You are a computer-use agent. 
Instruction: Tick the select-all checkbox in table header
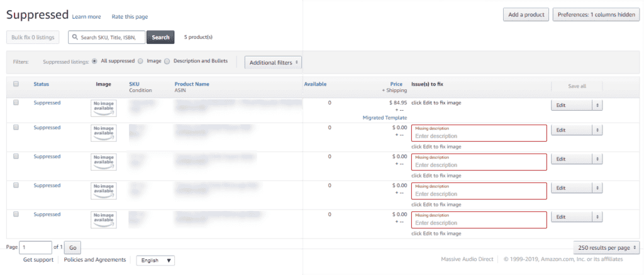(x=16, y=84)
